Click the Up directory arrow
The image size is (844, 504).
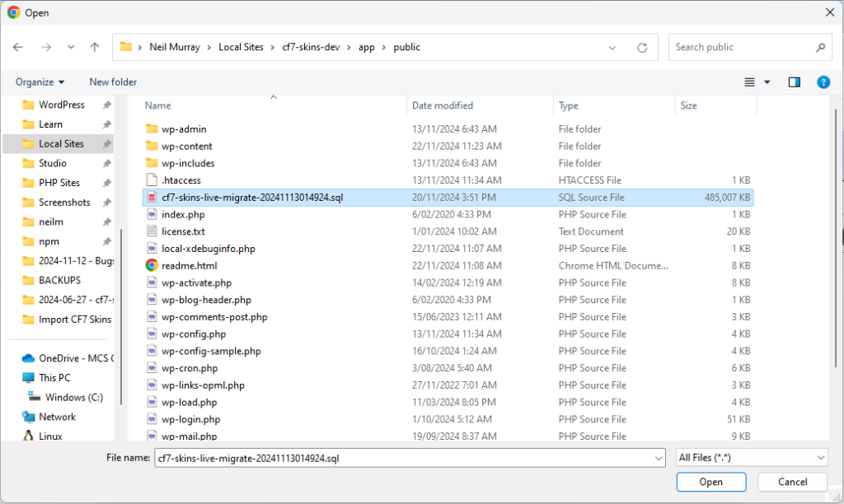pyautogui.click(x=95, y=48)
